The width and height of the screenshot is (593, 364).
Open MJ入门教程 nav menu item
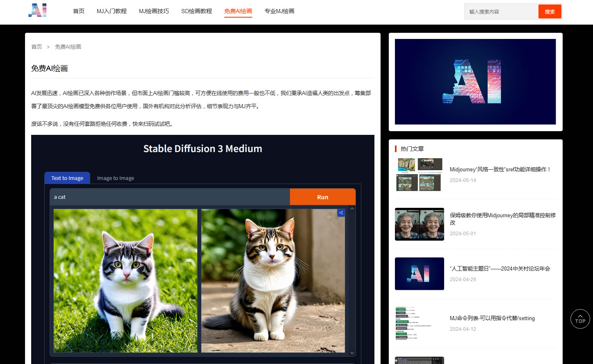112,11
